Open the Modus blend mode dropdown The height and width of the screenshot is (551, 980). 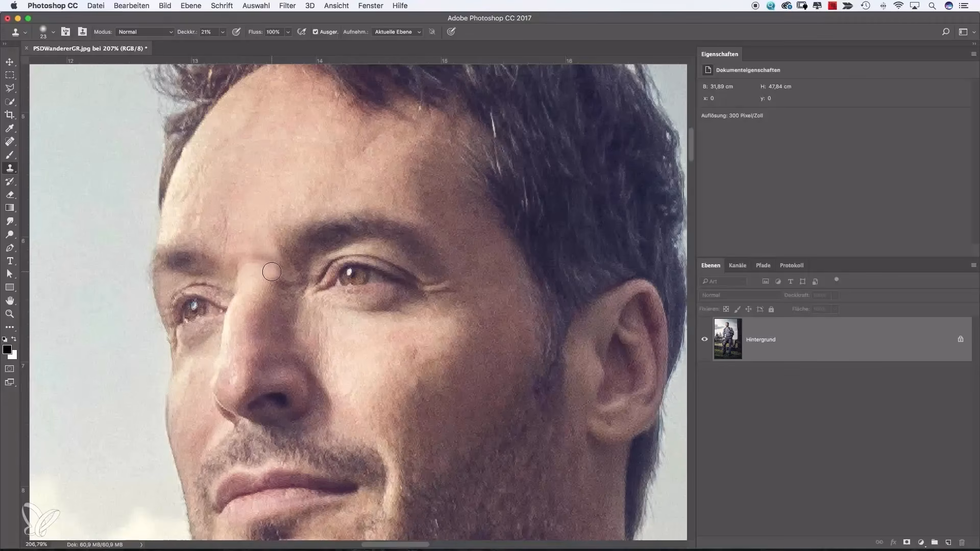pos(145,32)
